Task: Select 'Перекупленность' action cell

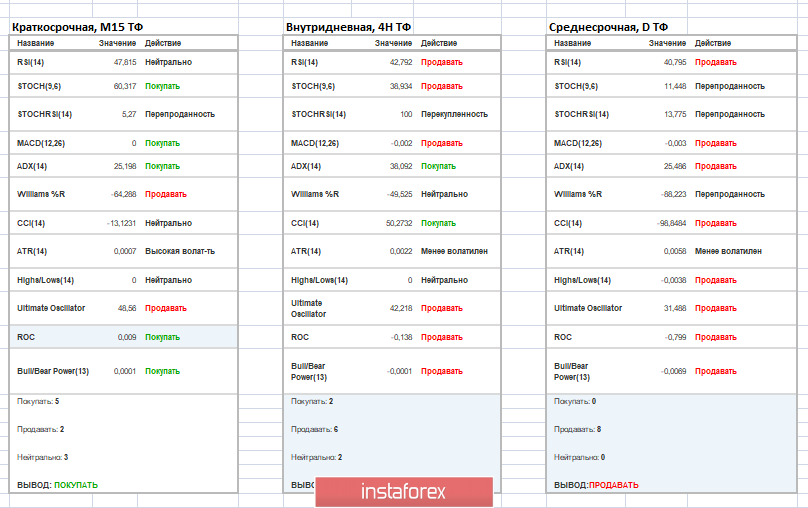Action: (454, 114)
